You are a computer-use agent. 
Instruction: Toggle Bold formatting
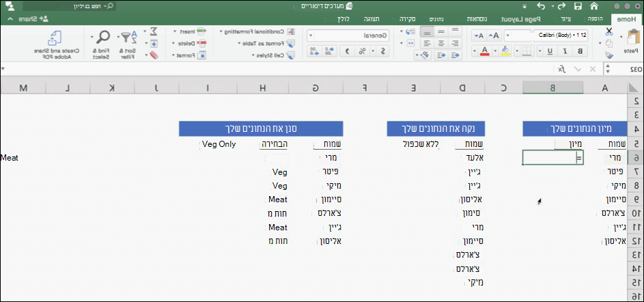(580, 51)
